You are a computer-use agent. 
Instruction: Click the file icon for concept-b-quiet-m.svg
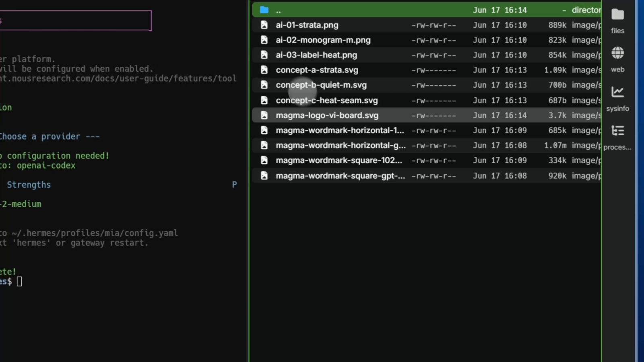point(264,85)
